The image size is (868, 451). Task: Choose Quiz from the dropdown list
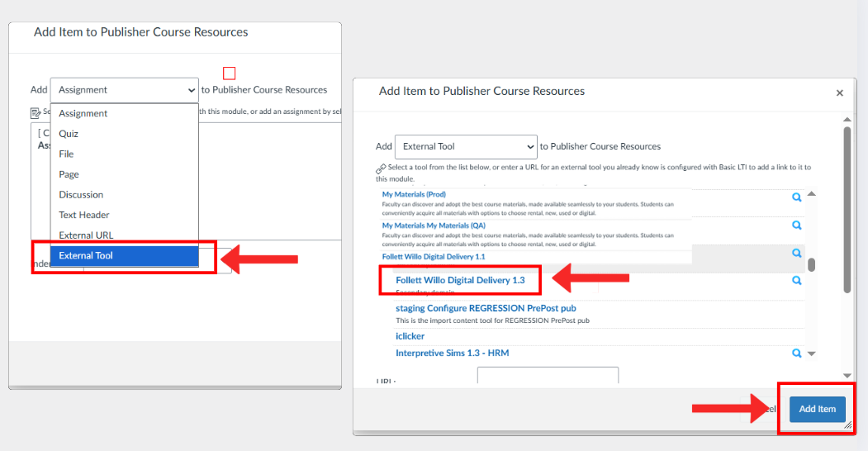pos(125,134)
